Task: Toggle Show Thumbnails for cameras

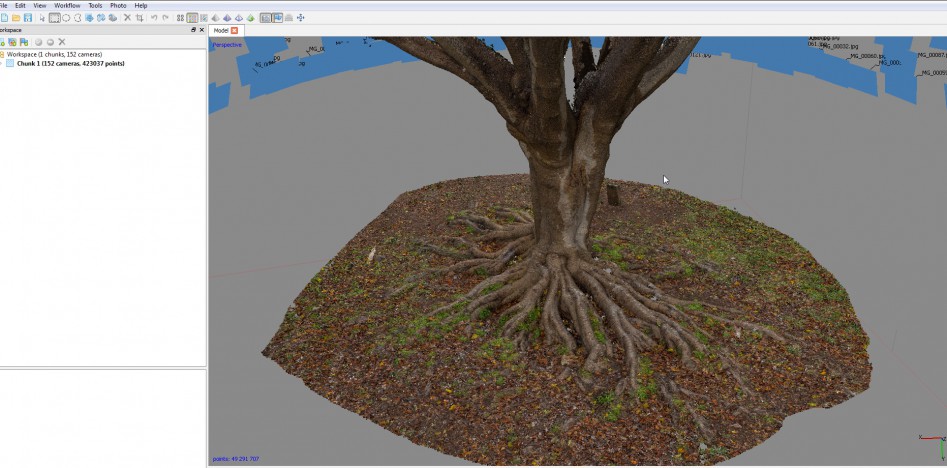Action: 277,18
